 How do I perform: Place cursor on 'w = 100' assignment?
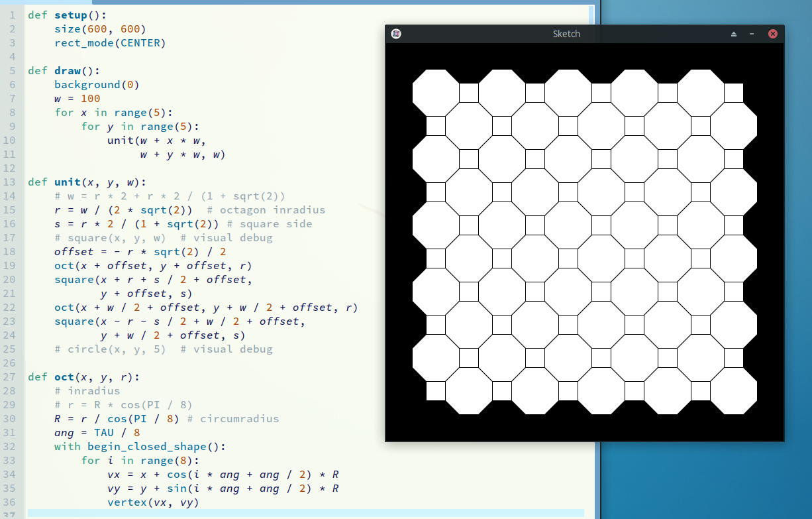(x=77, y=98)
